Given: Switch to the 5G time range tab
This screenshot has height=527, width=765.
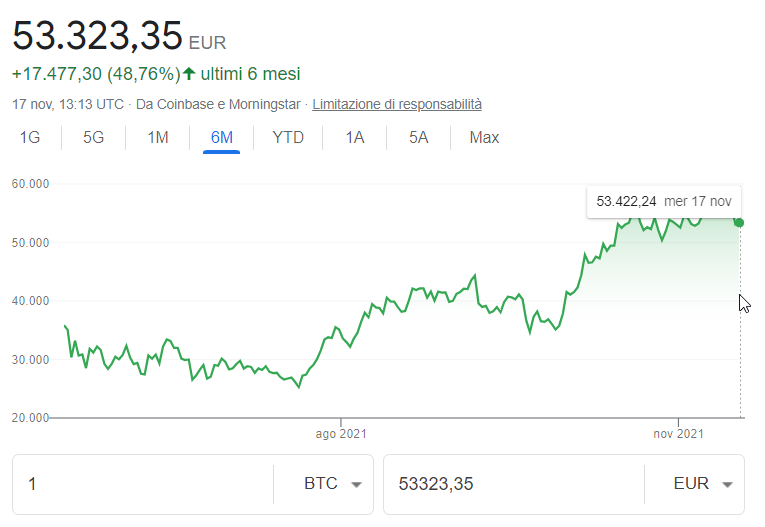Looking at the screenshot, I should (x=93, y=138).
